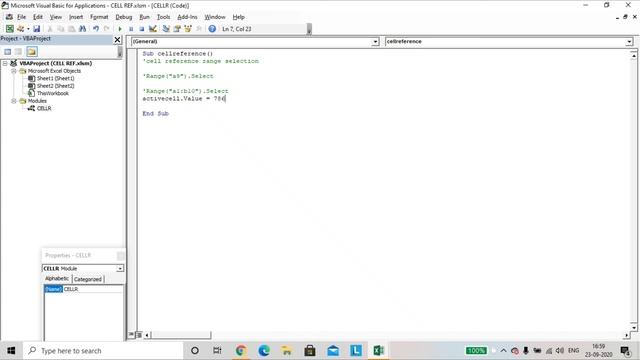Screen dimensions: 640x360
Task: Open File Explorer from taskbar
Action: (287, 351)
